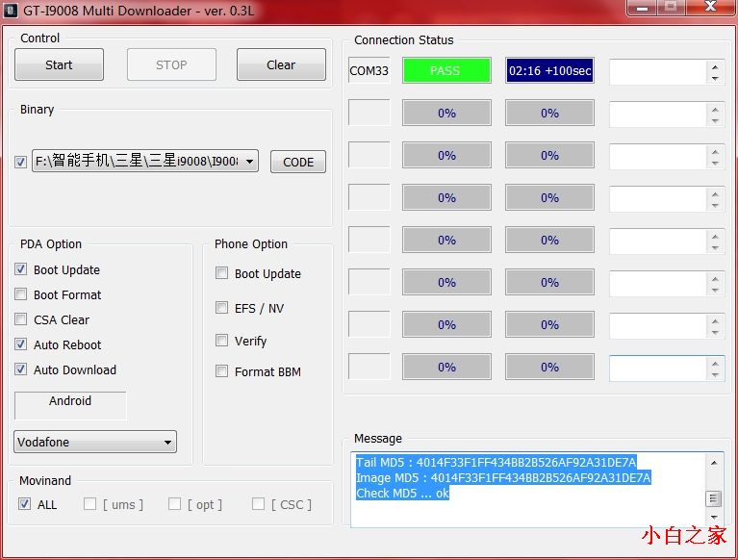Toggle the Binary file path checkbox
The height and width of the screenshot is (560, 738).
[20, 162]
